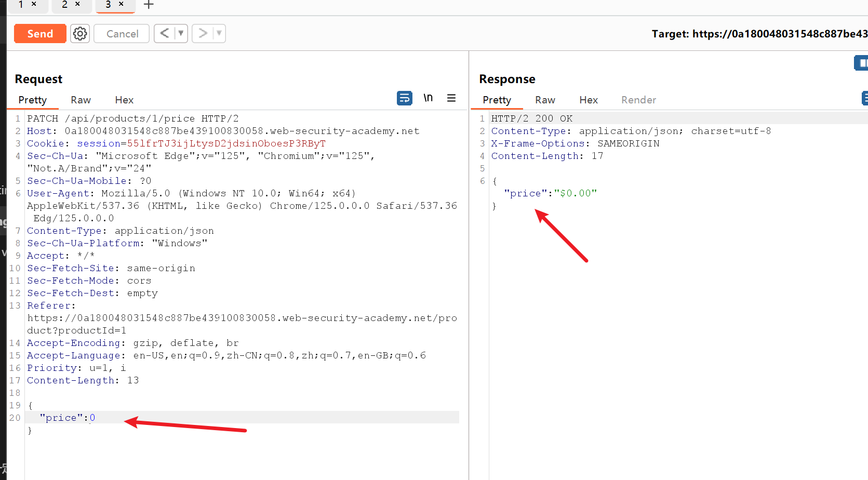
Task: Click the Sec-Ch-Ua-Mobile: ?0 header
Action: click(x=89, y=181)
